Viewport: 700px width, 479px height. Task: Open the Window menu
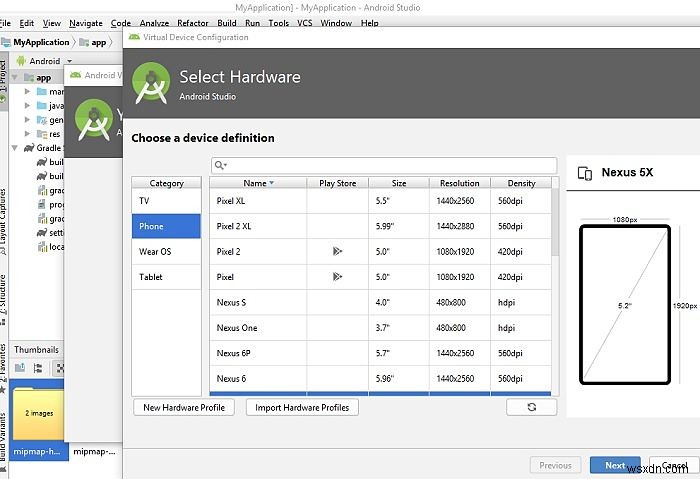(x=336, y=23)
